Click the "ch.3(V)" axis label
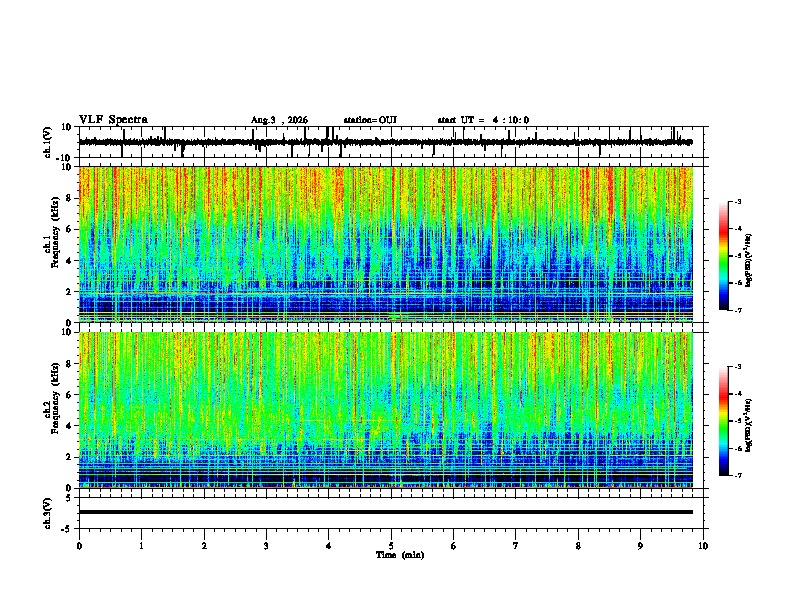The width and height of the screenshot is (792, 612). [x=48, y=513]
